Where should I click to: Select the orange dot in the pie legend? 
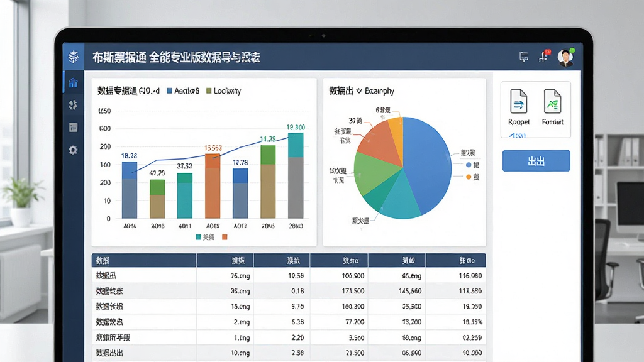(x=469, y=177)
